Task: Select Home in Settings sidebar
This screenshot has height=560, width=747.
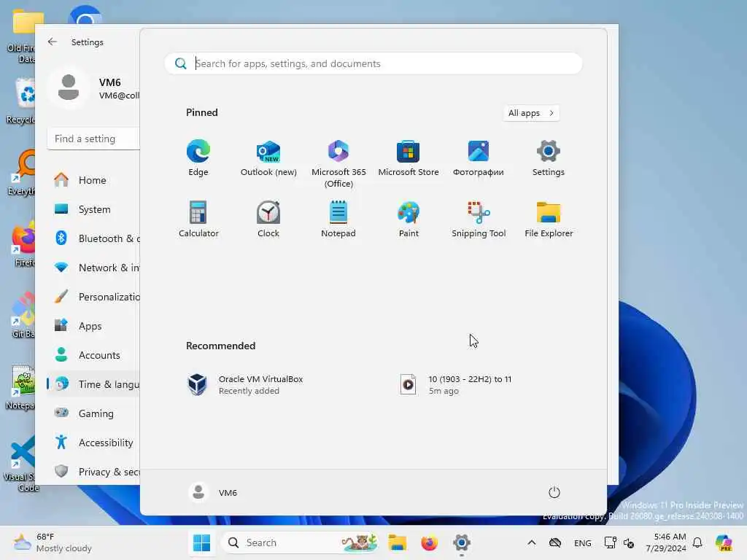Action: click(93, 180)
